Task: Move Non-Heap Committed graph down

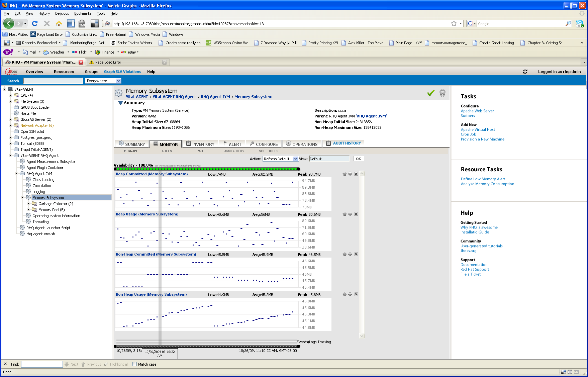Action: click(350, 254)
